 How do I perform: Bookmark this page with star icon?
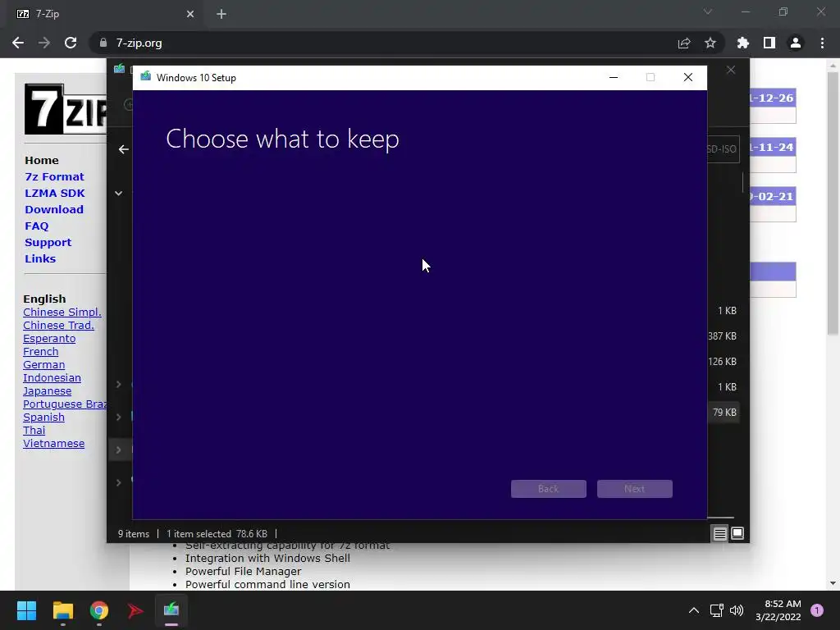pyautogui.click(x=710, y=43)
